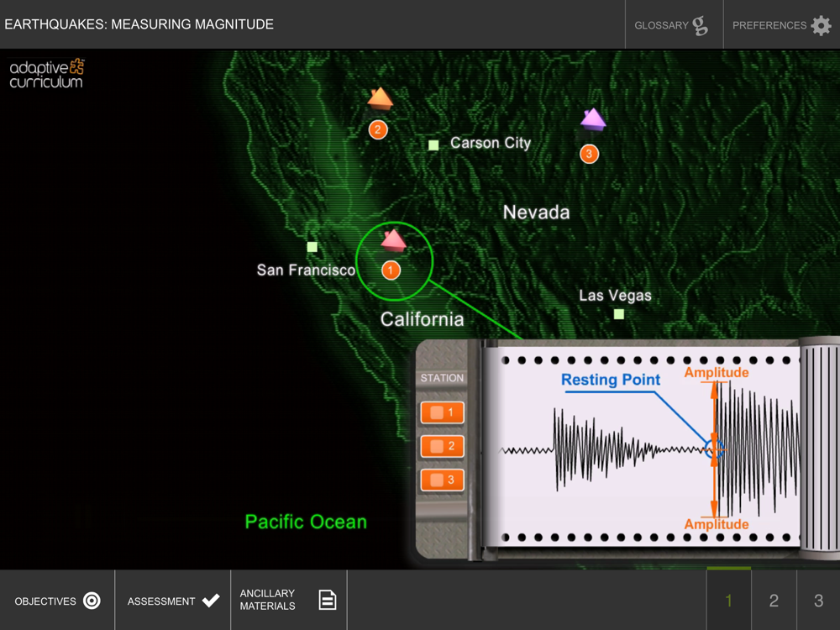Click the Pacific Ocean label
The height and width of the screenshot is (630, 840).
tap(306, 522)
